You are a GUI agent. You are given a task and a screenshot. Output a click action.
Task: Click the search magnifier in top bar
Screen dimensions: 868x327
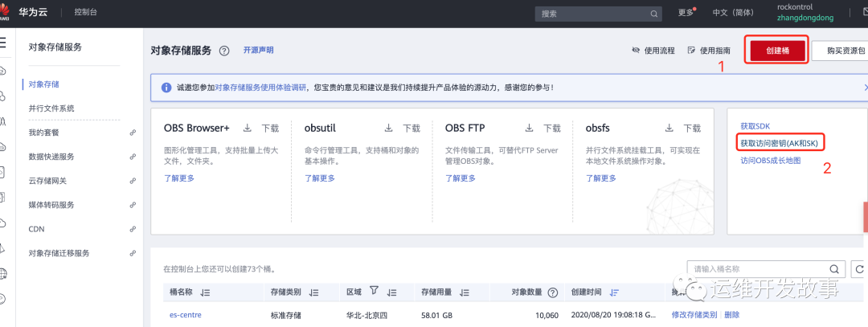(x=653, y=14)
